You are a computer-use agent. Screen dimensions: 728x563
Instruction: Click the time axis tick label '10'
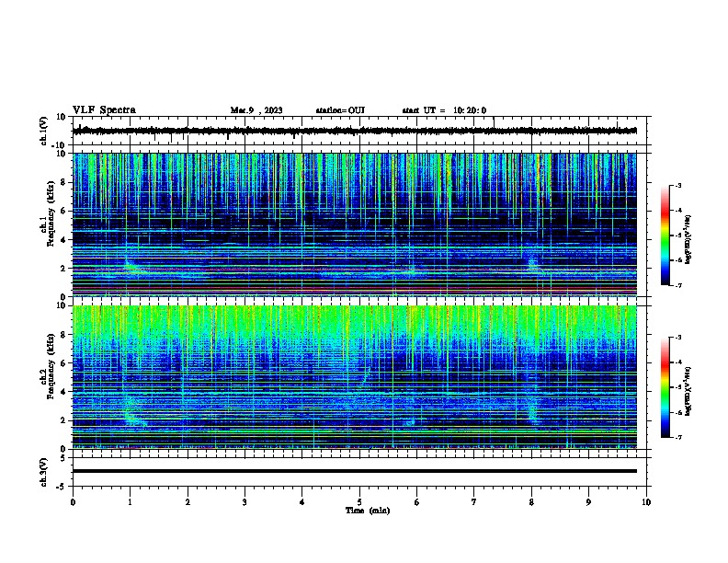coord(646,502)
